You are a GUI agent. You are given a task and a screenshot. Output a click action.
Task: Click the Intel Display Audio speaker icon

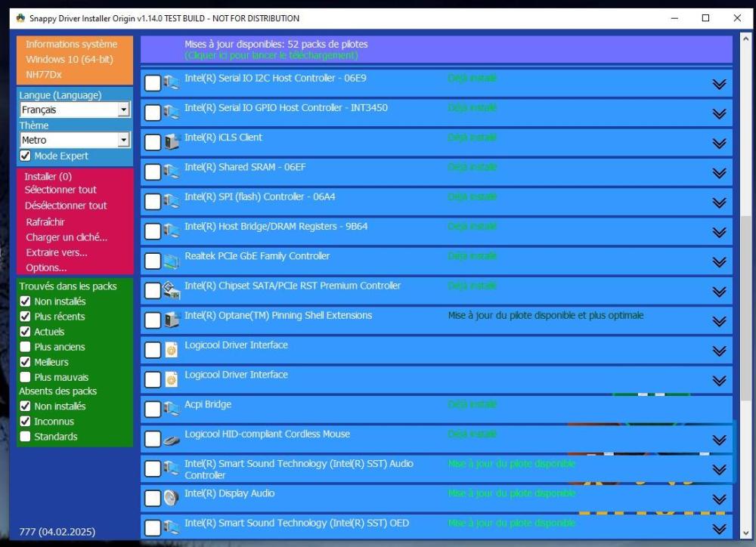tap(171, 498)
